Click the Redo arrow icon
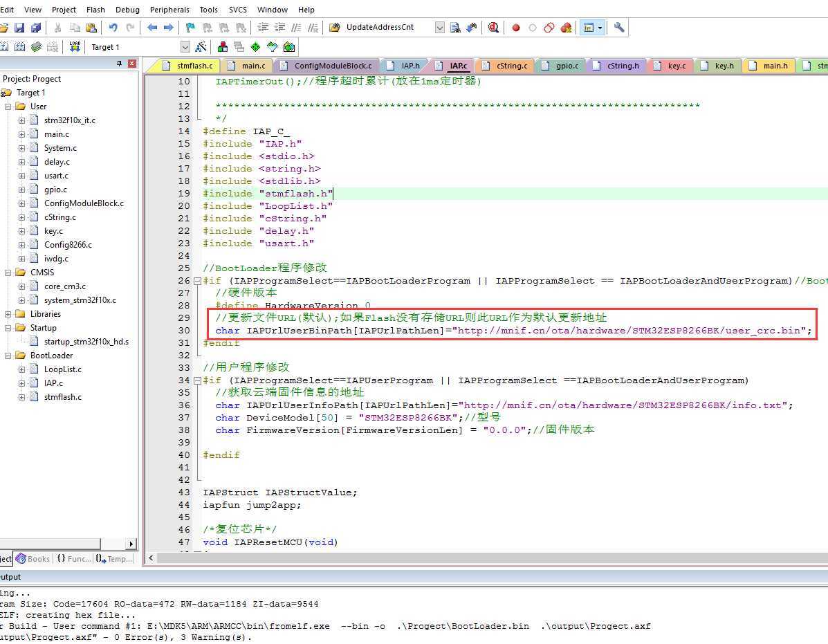This screenshot has width=828, height=644. pos(130,28)
